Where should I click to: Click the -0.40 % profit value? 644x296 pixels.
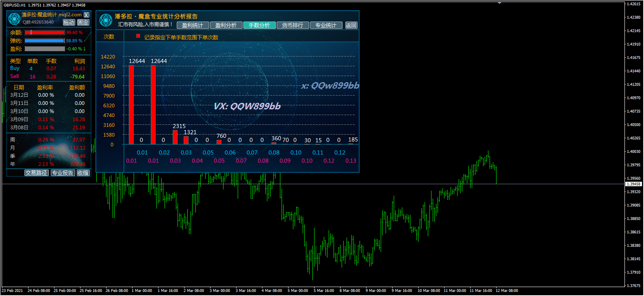coord(74,49)
